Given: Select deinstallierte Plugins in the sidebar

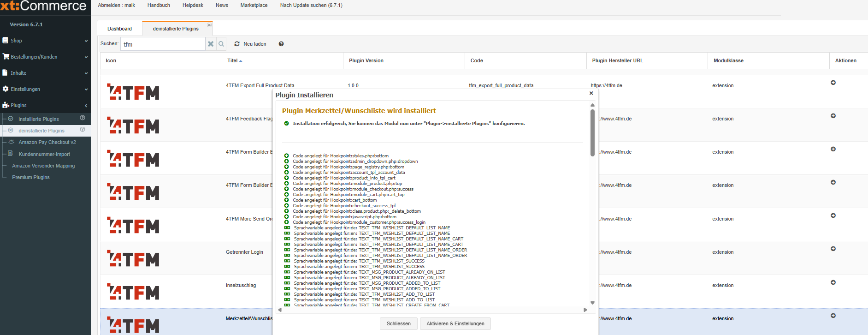Looking at the screenshot, I should (x=41, y=131).
